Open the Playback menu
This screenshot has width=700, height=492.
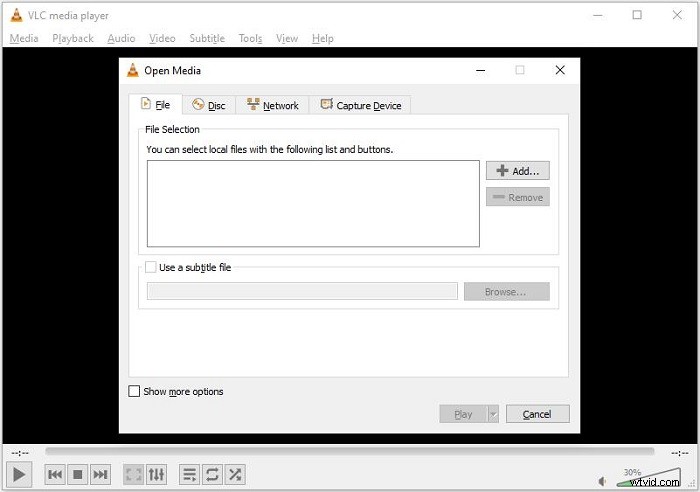(73, 38)
